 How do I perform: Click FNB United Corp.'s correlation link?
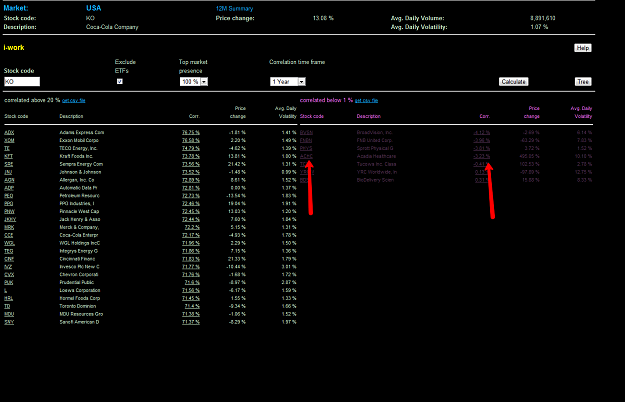(482, 140)
